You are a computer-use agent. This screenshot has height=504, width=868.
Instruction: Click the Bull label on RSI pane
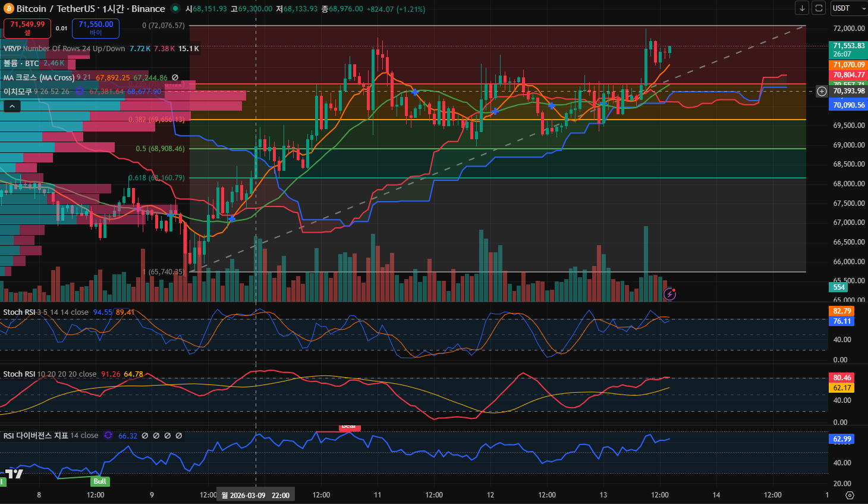100,481
